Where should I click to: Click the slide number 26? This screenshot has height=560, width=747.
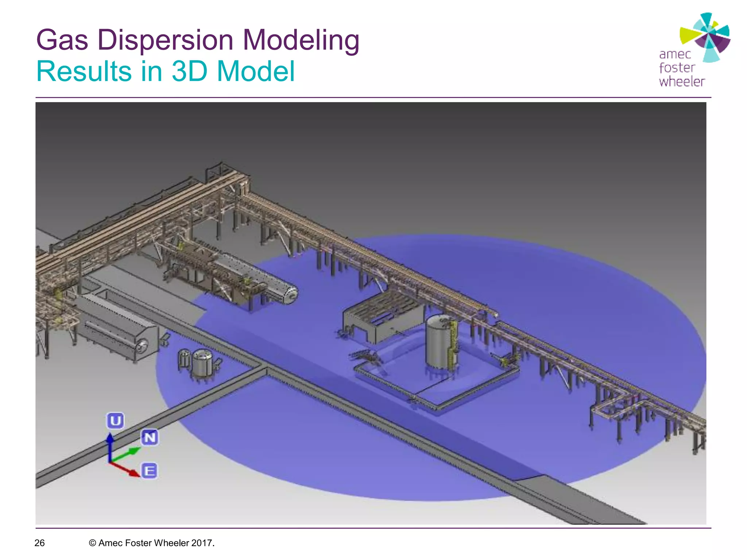click(39, 543)
